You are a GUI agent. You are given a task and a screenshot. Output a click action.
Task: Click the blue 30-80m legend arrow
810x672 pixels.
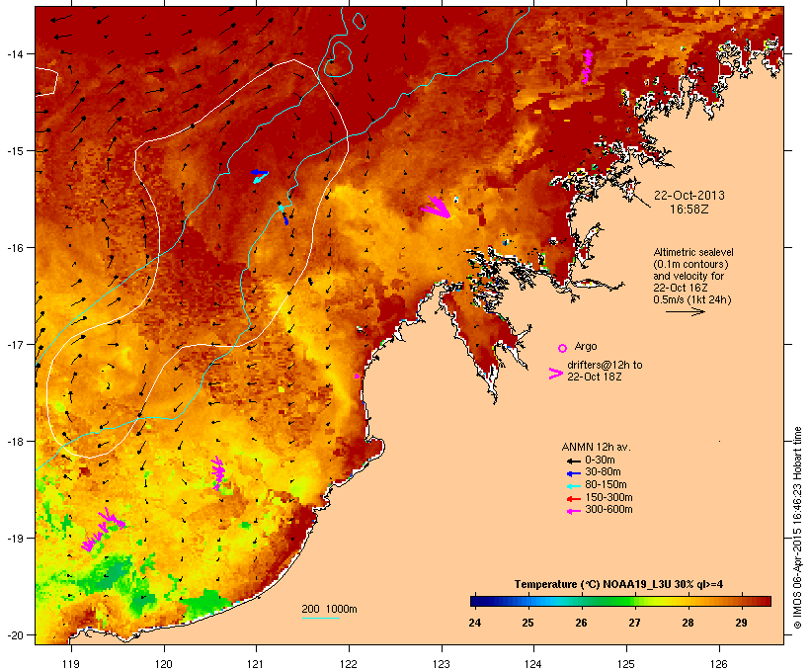(573, 473)
